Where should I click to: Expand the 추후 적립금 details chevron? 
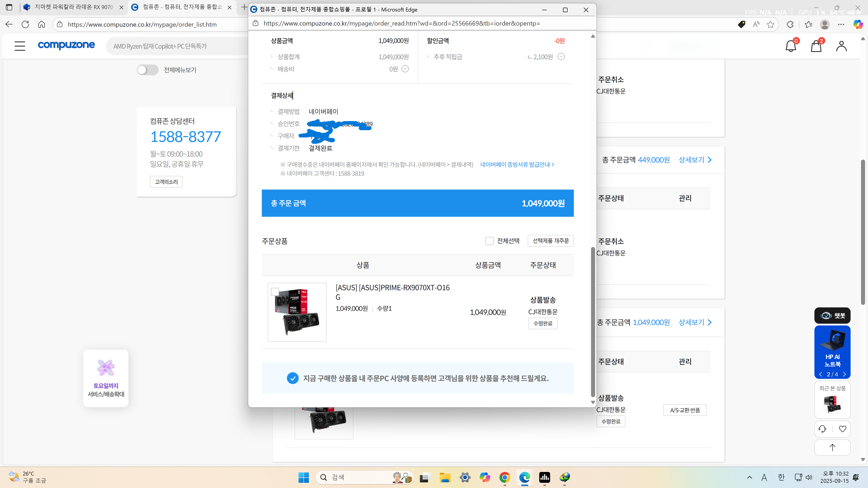click(x=561, y=57)
